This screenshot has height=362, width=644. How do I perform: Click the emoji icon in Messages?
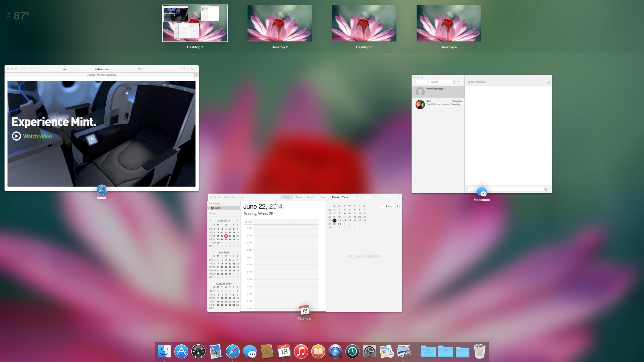click(546, 189)
